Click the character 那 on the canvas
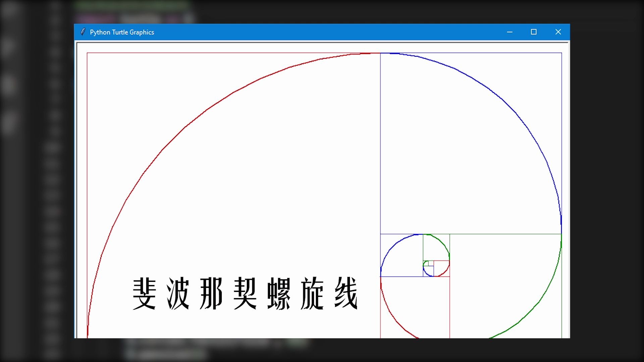Screen dimensions: 644x362 211,293
